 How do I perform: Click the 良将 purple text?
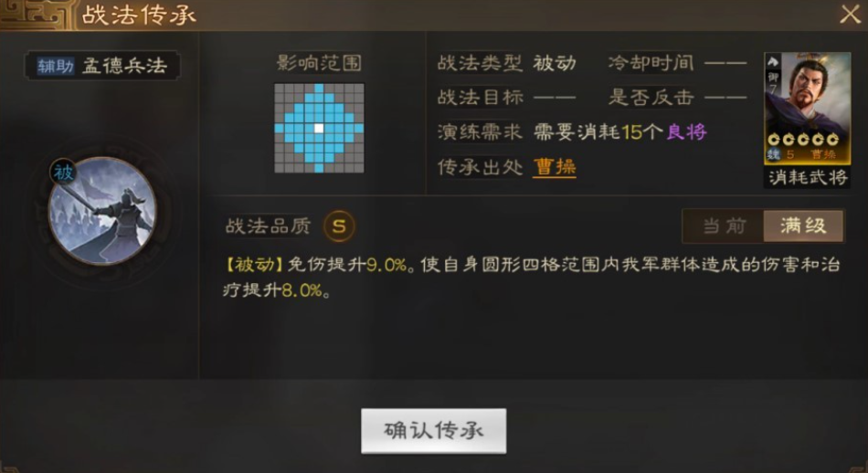(686, 131)
